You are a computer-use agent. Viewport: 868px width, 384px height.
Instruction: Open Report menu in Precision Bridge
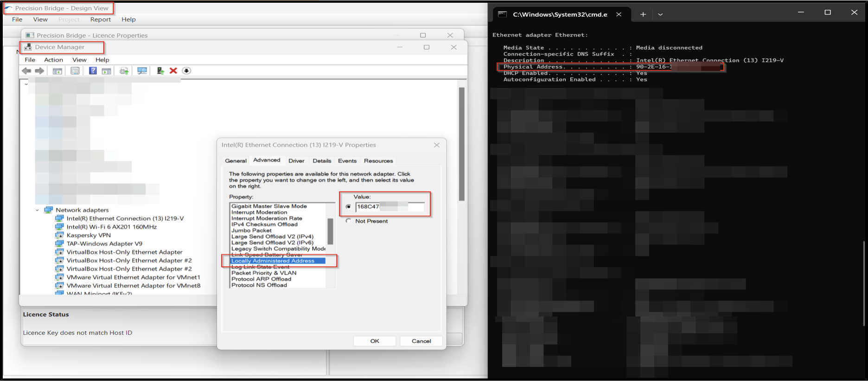[101, 19]
